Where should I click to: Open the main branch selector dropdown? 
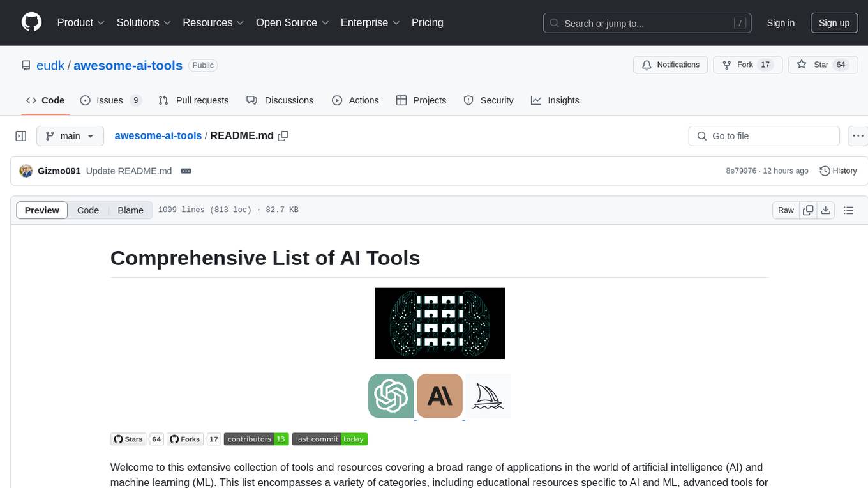70,136
